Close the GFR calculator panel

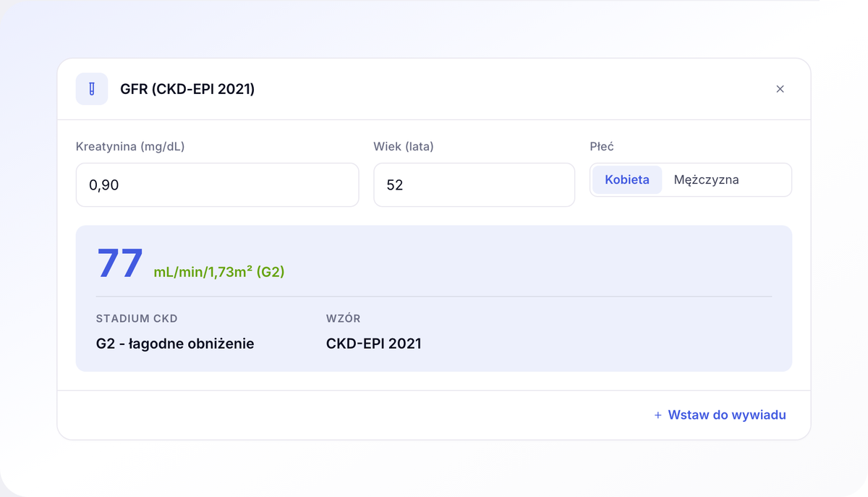pyautogui.click(x=780, y=89)
